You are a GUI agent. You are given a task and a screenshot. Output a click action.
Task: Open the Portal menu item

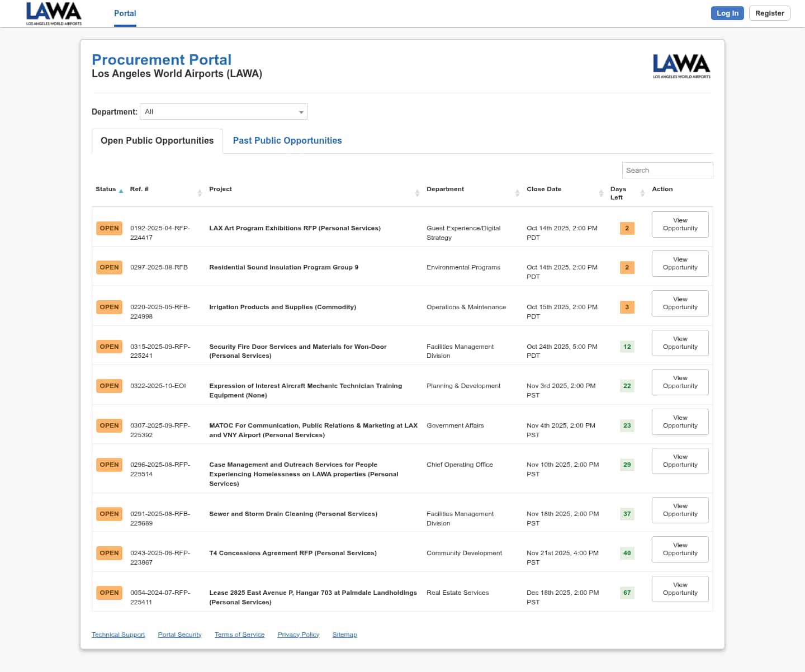pyautogui.click(x=125, y=13)
